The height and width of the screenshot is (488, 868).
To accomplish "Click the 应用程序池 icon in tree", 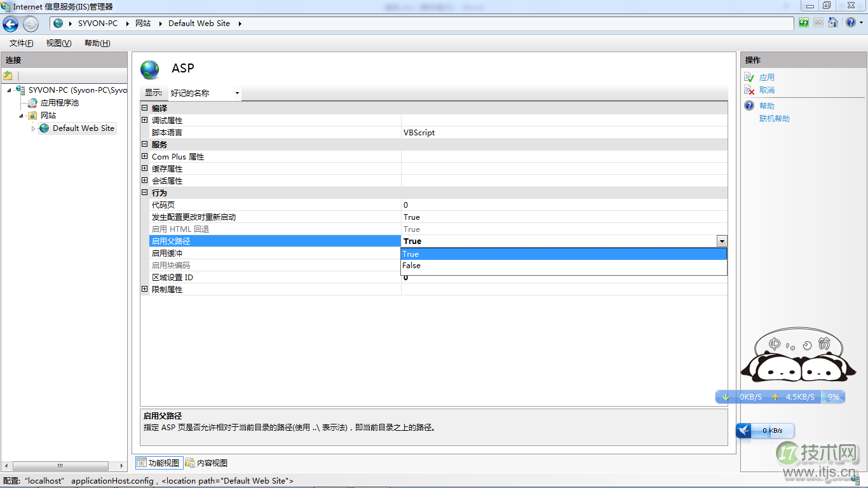I will pyautogui.click(x=33, y=103).
